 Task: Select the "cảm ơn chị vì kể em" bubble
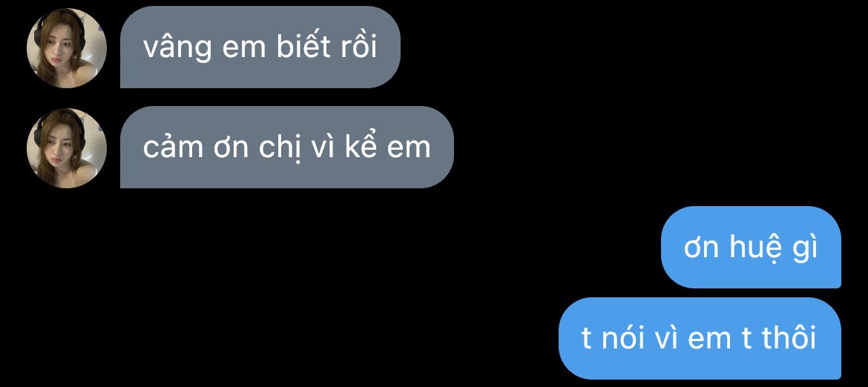point(287,147)
